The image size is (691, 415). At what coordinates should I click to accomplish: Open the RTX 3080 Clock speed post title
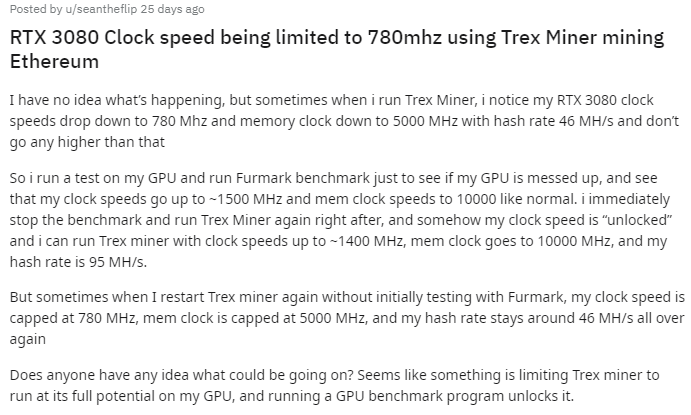click(x=337, y=49)
